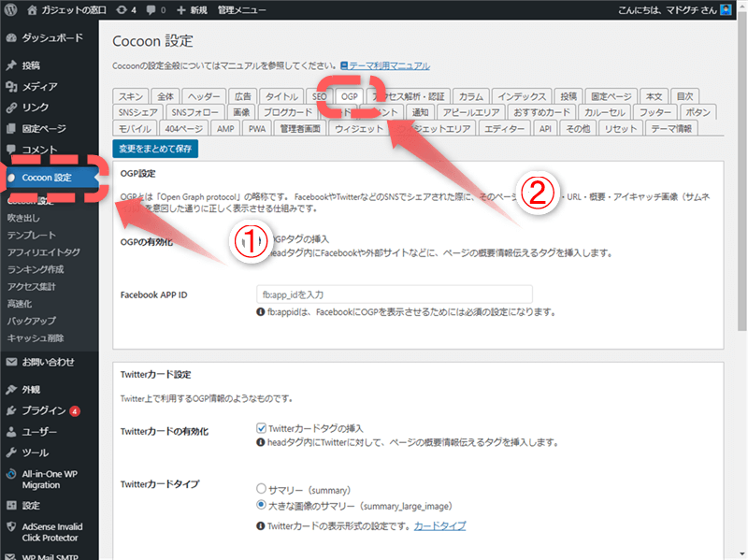
Task: Switch to the エディター tab
Action: [504, 129]
